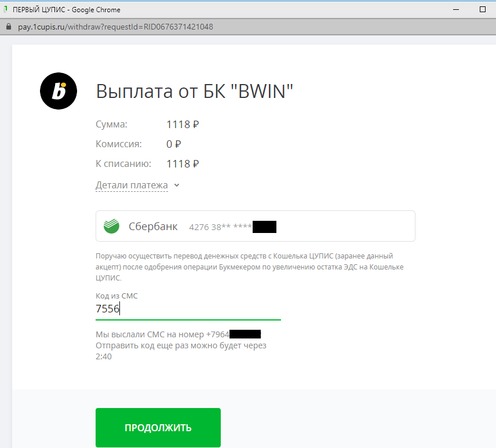
Task: Click the "Комиссия" value 0 ₽
Action: 174,144
